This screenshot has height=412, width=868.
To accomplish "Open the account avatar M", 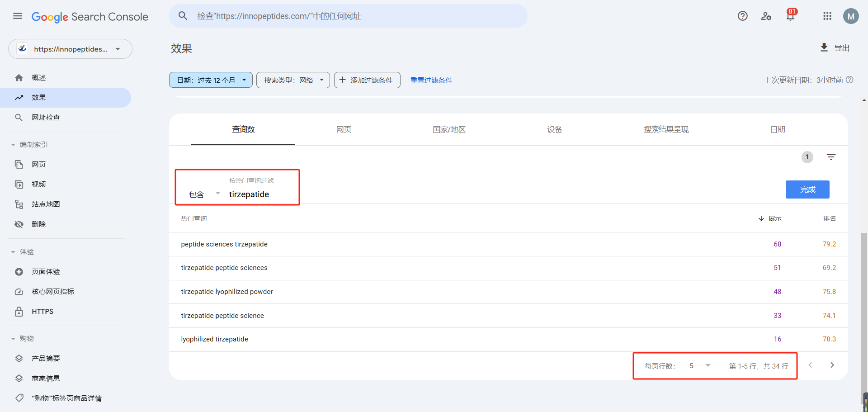I will pyautogui.click(x=851, y=16).
